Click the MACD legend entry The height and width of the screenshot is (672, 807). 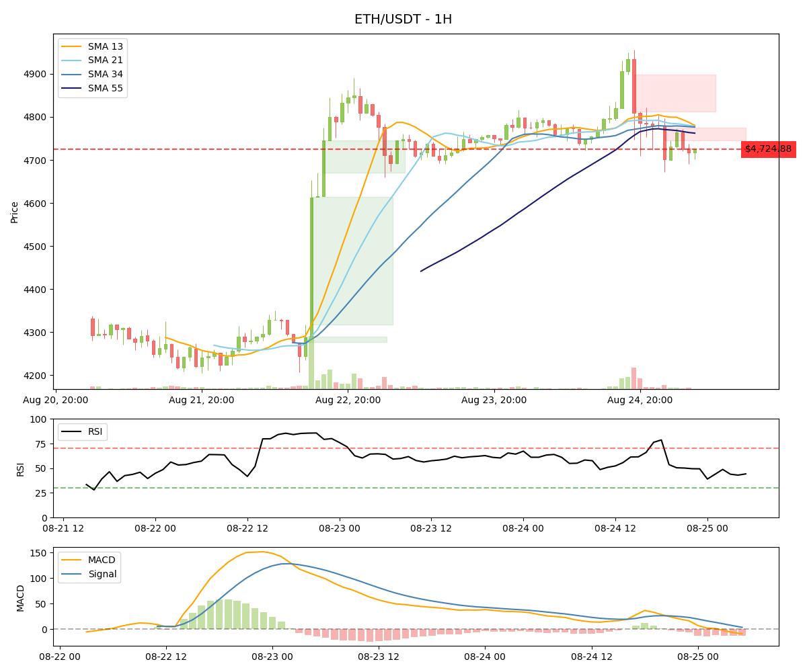(x=87, y=560)
